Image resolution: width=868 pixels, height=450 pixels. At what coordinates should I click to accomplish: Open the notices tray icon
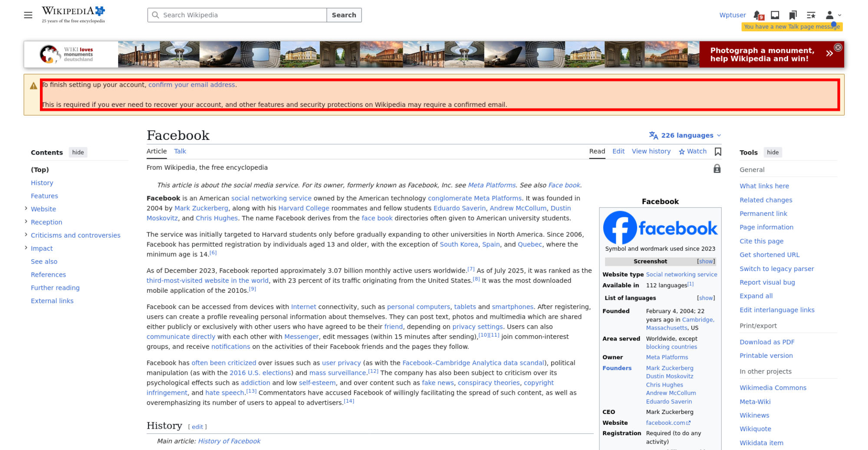coord(775,15)
